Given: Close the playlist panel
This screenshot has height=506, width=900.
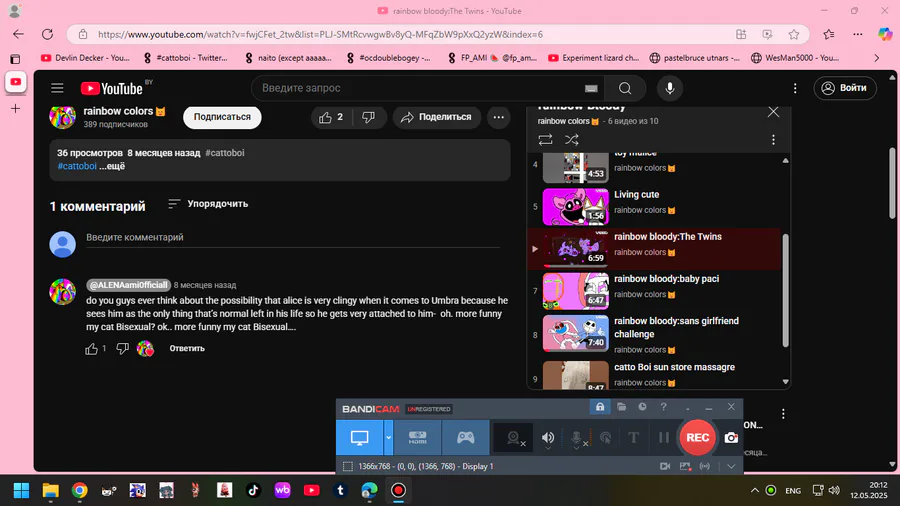Looking at the screenshot, I should coord(773,112).
